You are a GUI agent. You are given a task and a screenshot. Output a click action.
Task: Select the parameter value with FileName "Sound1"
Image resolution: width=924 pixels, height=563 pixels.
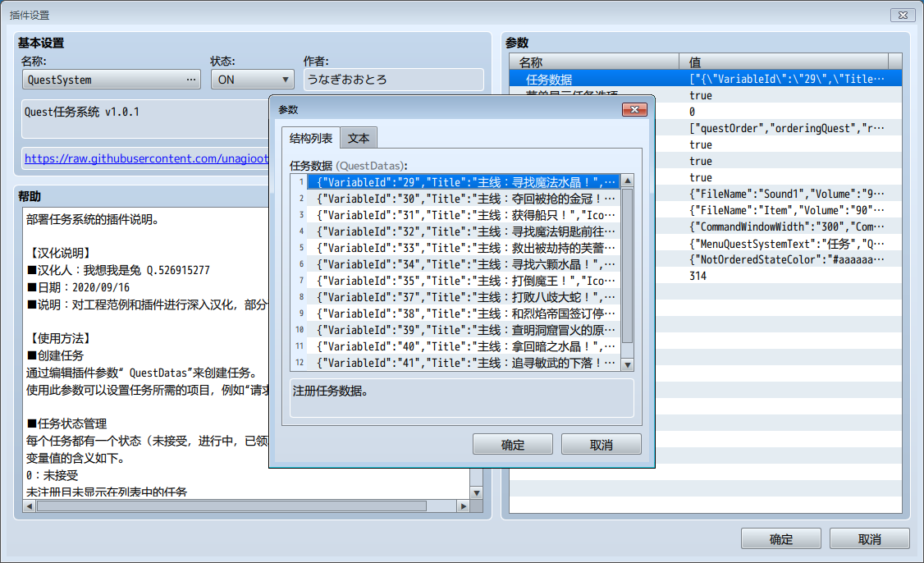[787, 194]
